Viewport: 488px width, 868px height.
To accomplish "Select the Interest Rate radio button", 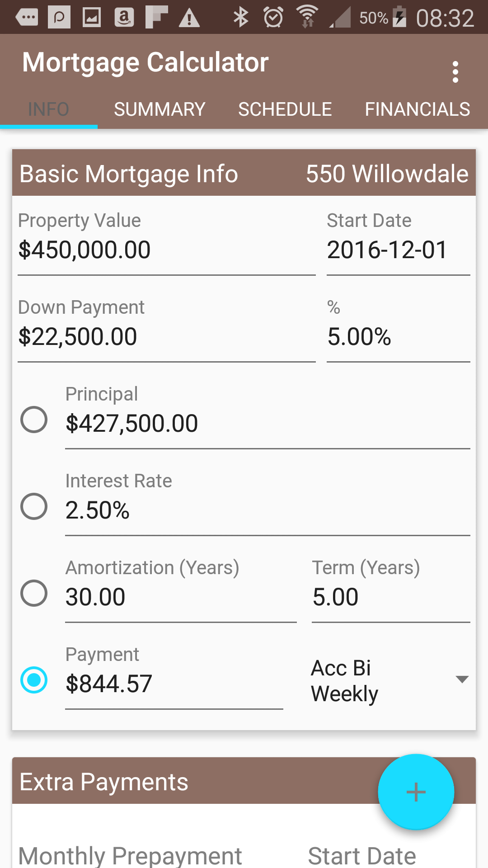I will pos(34,506).
